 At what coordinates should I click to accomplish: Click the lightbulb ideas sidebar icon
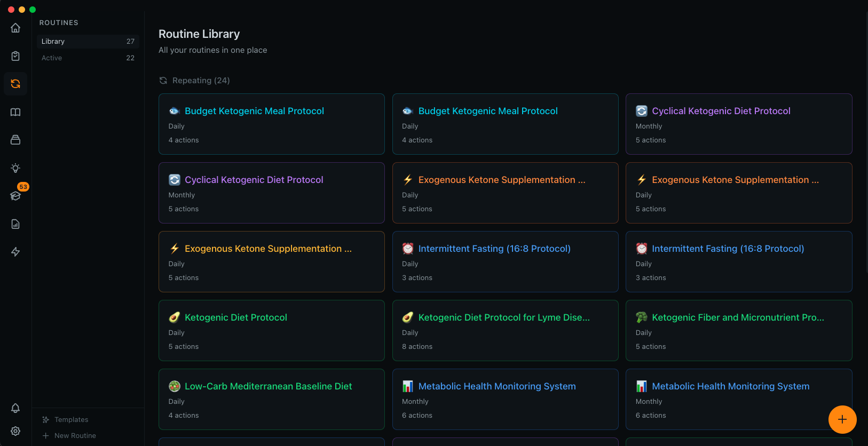15,168
